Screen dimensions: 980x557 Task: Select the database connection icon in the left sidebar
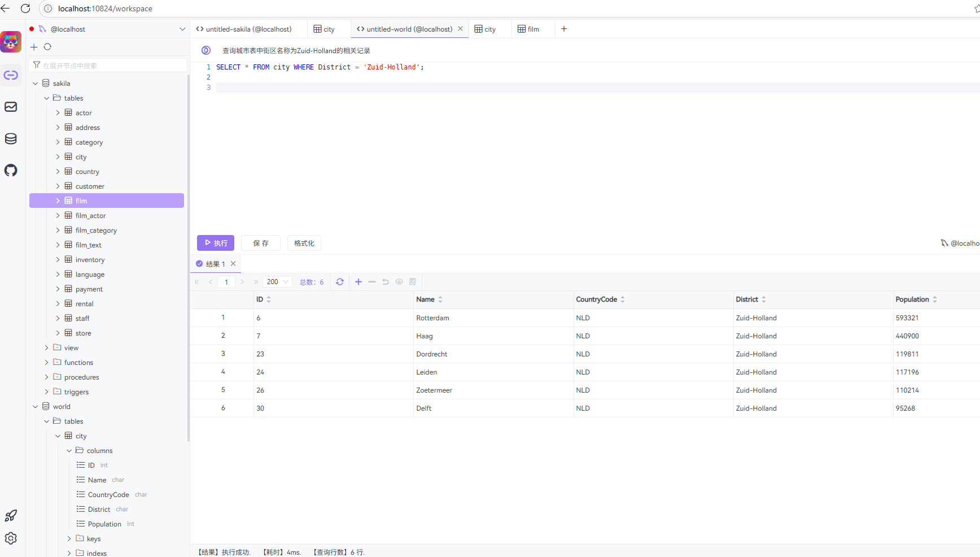coord(11,138)
